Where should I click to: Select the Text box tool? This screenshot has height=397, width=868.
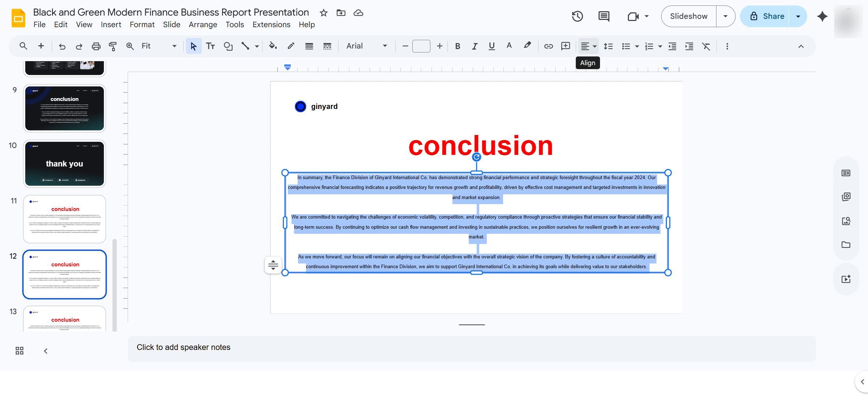point(210,46)
